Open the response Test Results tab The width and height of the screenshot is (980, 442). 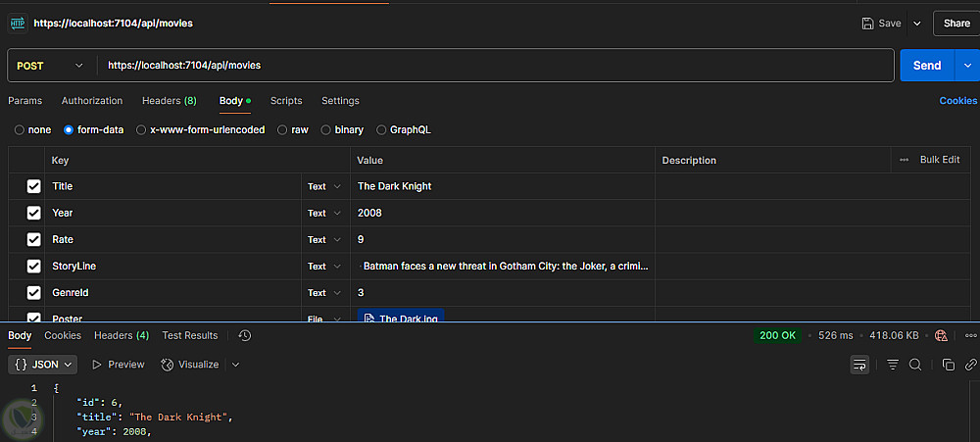click(190, 335)
